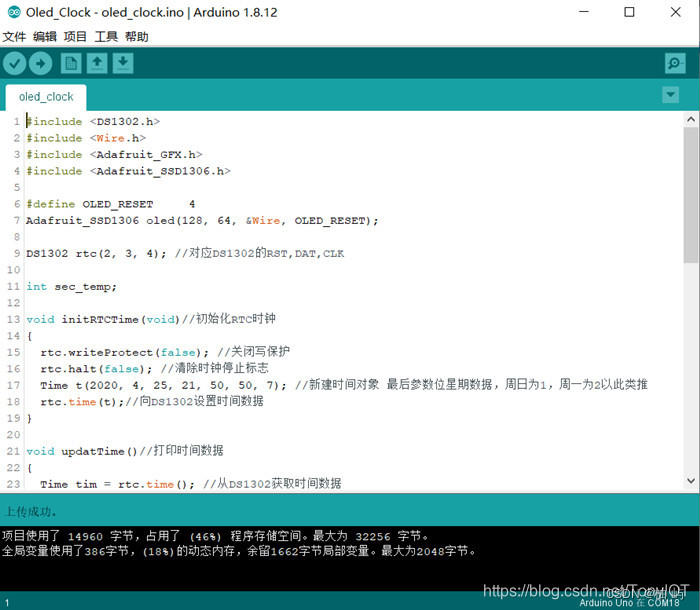Screen dimensions: 700x610
Task: Click the line '#include <Adafruit_SSD1306.h>'
Action: pos(128,171)
